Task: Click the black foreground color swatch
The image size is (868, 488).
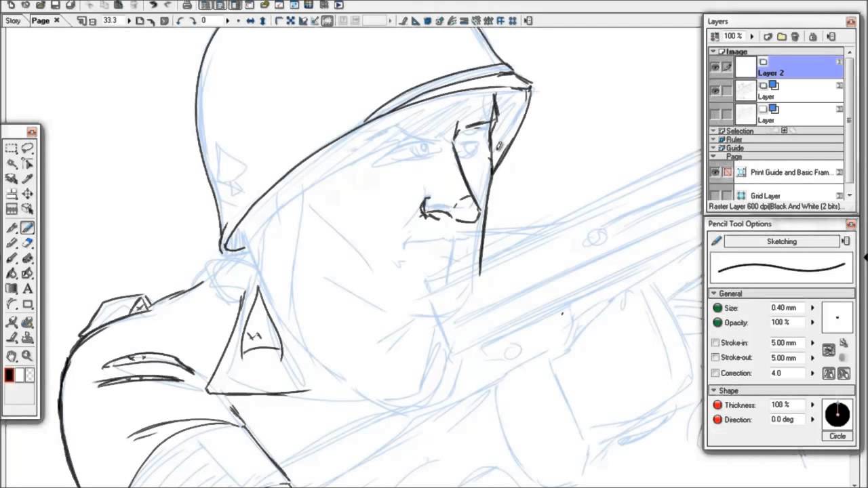Action: (x=9, y=375)
